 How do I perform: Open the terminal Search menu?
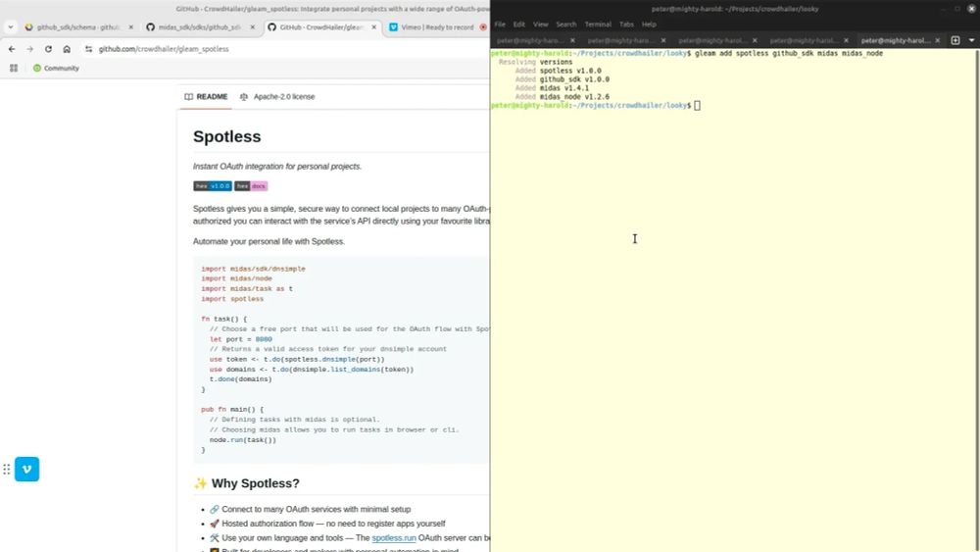[566, 25]
